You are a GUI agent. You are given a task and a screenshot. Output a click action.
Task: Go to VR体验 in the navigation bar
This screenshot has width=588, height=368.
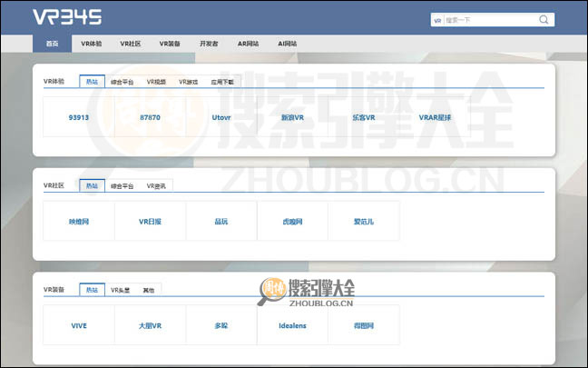point(91,44)
